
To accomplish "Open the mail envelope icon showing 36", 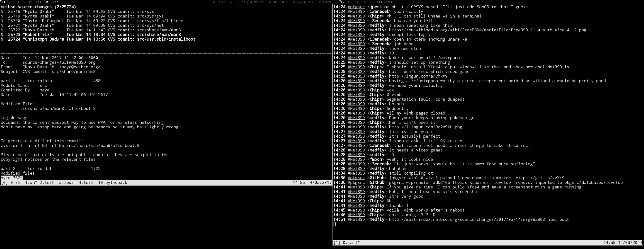I will click(270, 2).
